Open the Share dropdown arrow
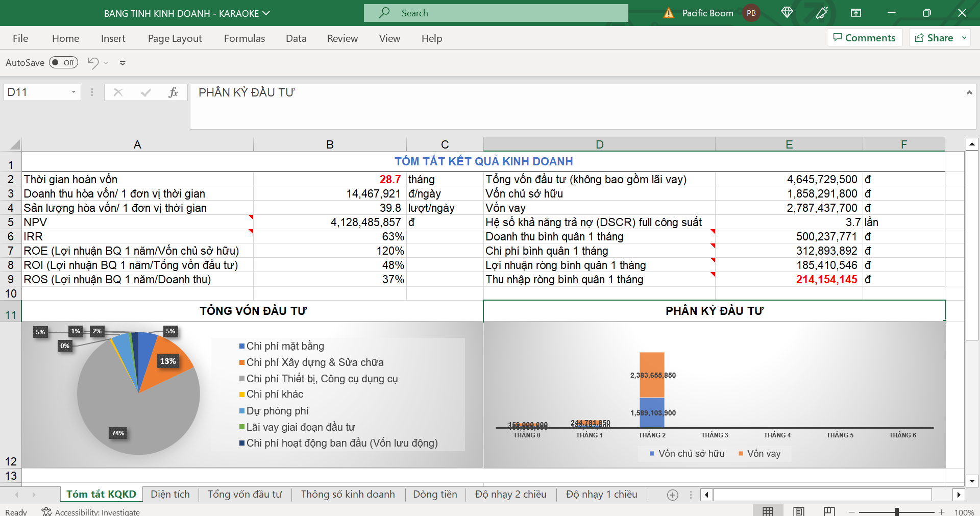 point(964,38)
